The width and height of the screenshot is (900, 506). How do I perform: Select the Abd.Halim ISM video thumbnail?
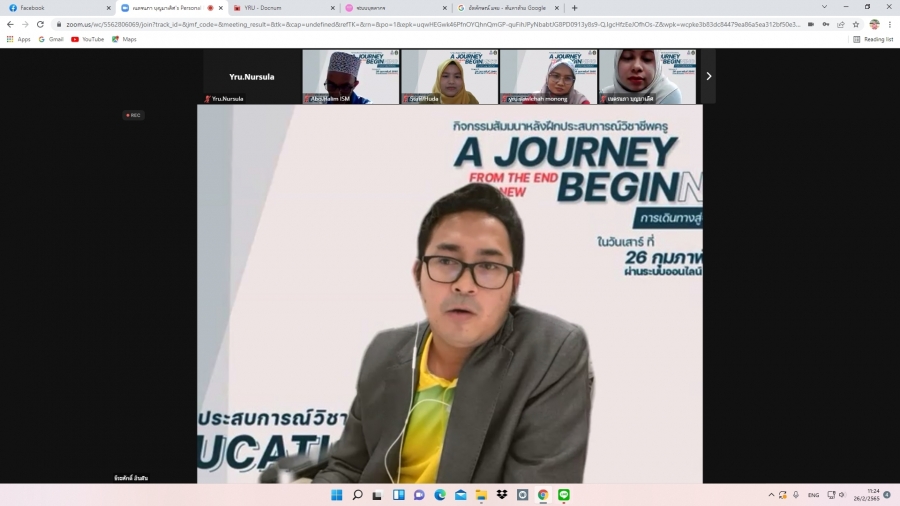coord(349,77)
